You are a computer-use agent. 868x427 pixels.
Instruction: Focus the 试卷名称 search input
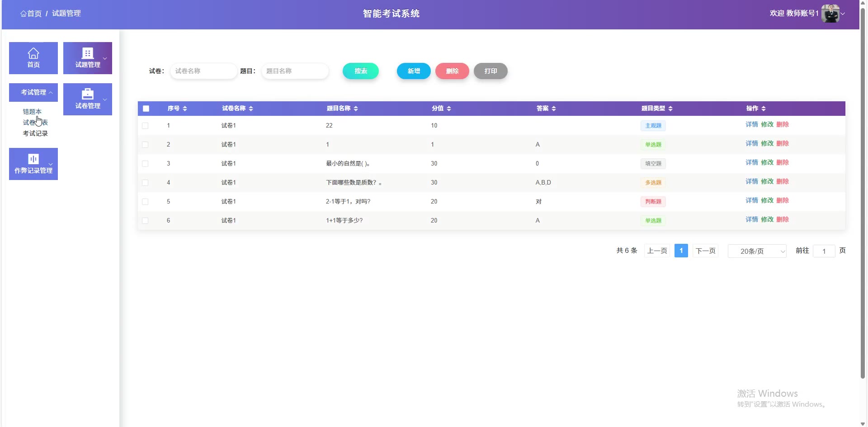(203, 71)
